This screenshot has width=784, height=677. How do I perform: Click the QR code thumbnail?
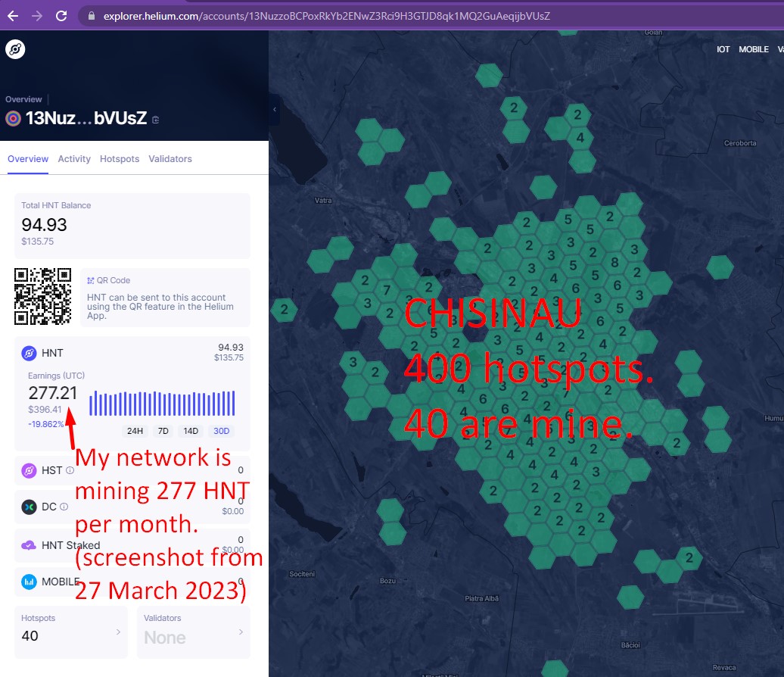point(43,296)
